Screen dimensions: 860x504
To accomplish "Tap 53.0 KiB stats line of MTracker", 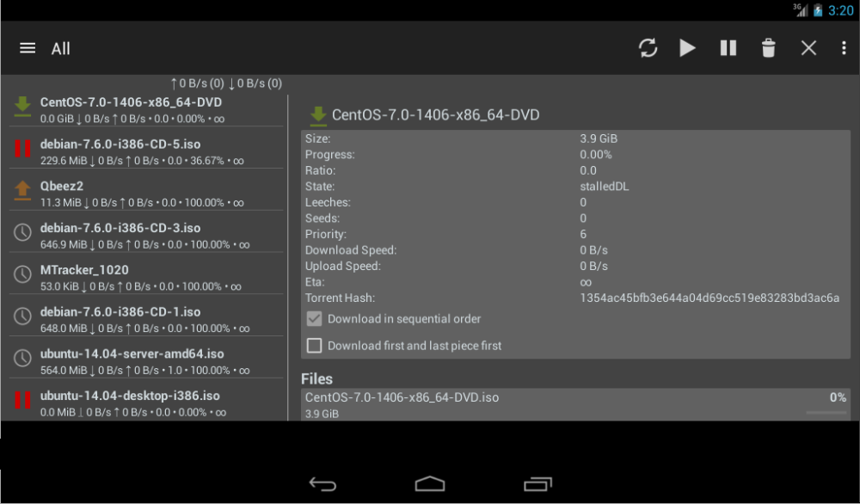I will pos(140,286).
